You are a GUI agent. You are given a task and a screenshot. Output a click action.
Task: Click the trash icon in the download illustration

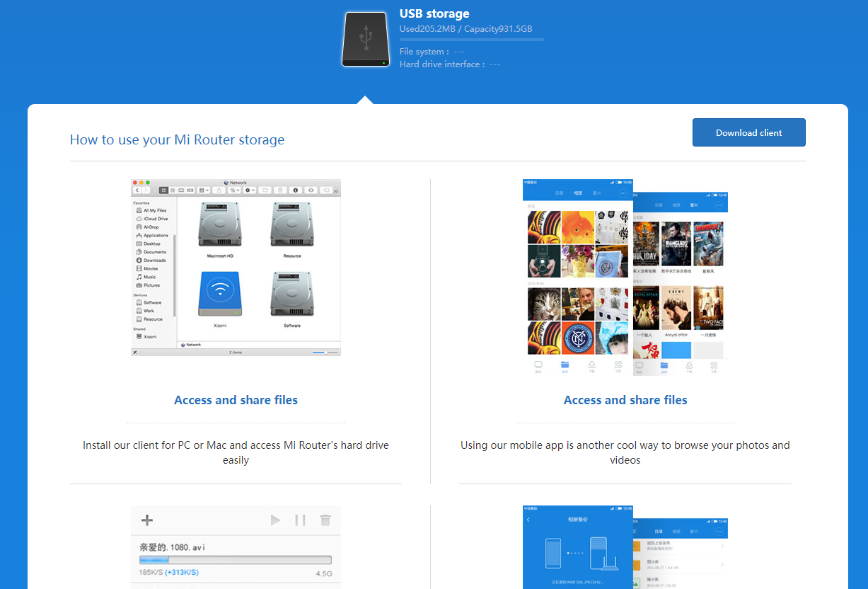coord(325,520)
